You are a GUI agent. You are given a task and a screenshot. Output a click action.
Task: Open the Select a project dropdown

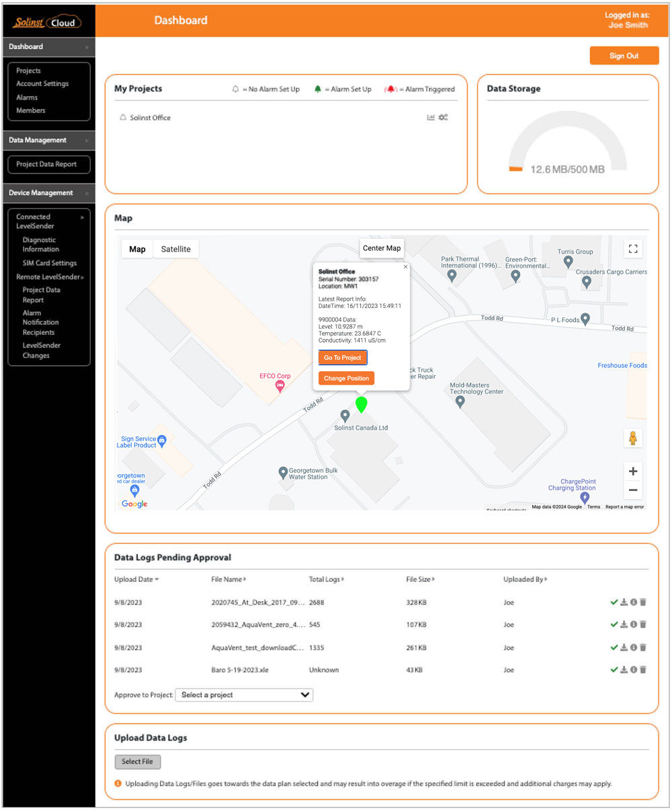click(x=245, y=695)
